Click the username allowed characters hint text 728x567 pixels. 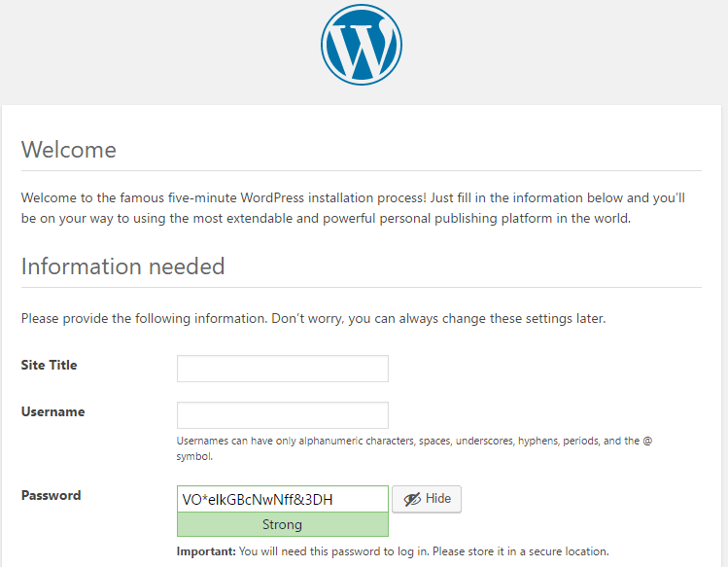414,448
